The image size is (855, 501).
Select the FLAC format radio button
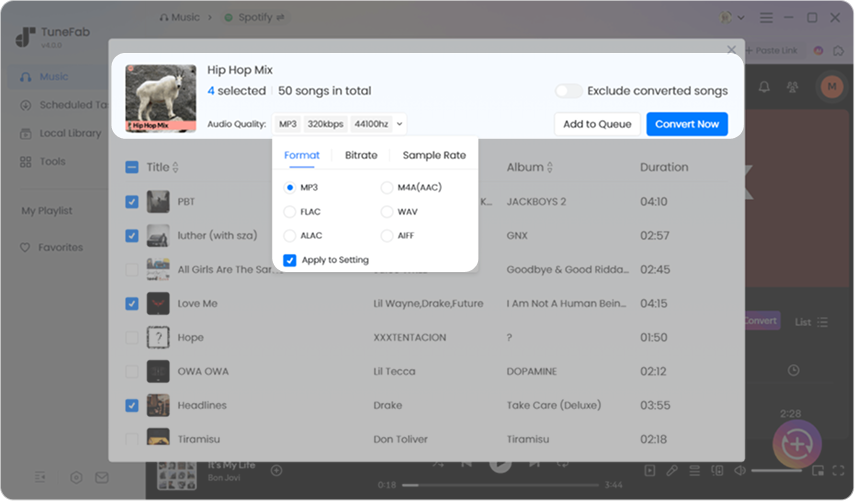tap(290, 212)
